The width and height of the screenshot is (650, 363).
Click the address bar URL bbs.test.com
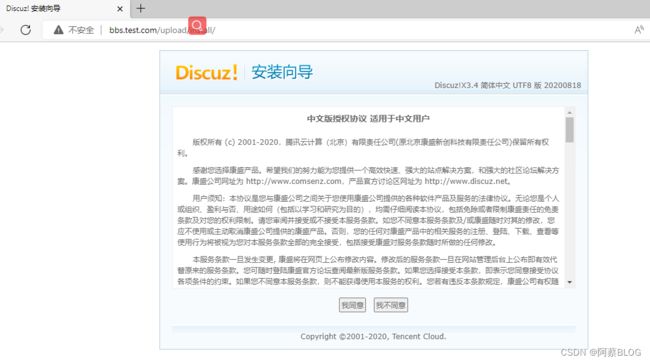[162, 30]
